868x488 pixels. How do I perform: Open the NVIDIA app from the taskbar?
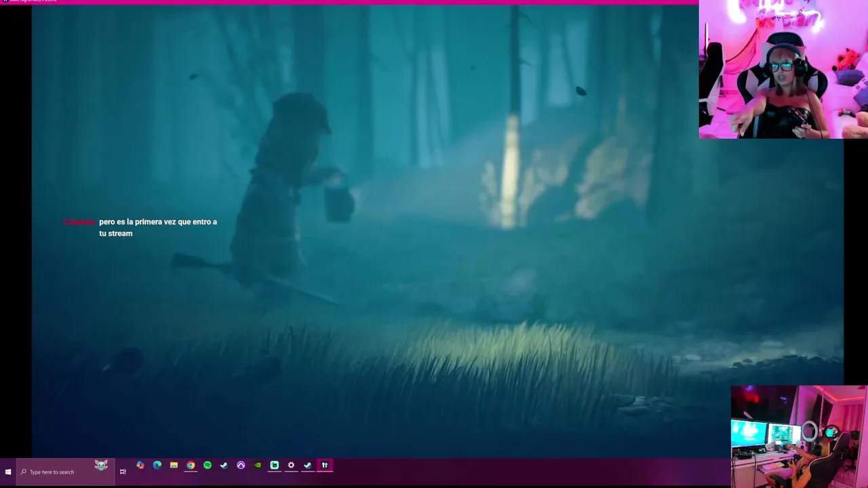(x=258, y=466)
